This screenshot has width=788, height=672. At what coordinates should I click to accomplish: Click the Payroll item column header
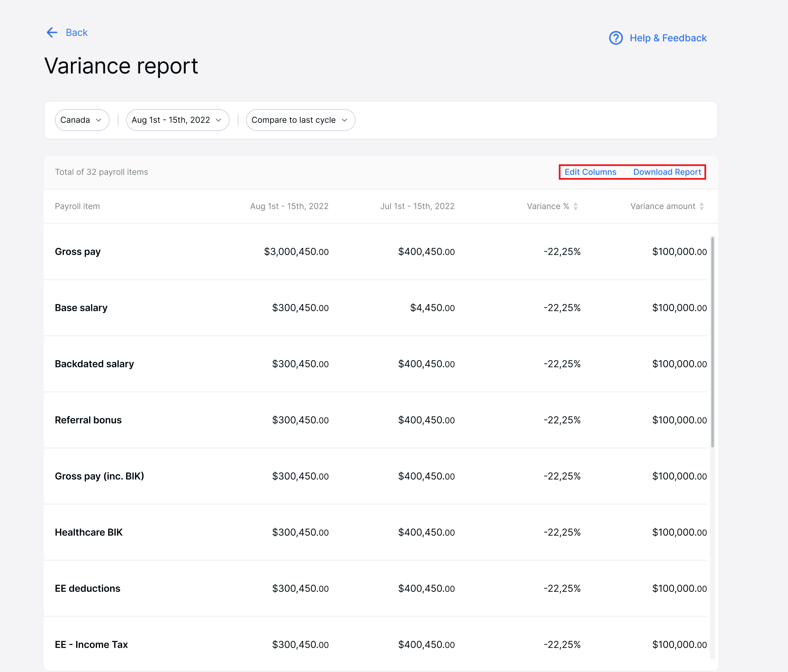click(77, 206)
